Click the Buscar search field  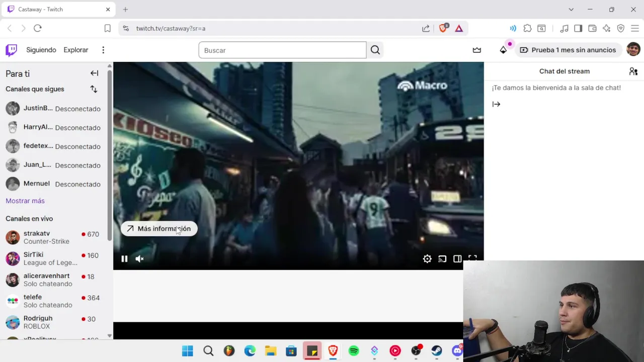[282, 50]
